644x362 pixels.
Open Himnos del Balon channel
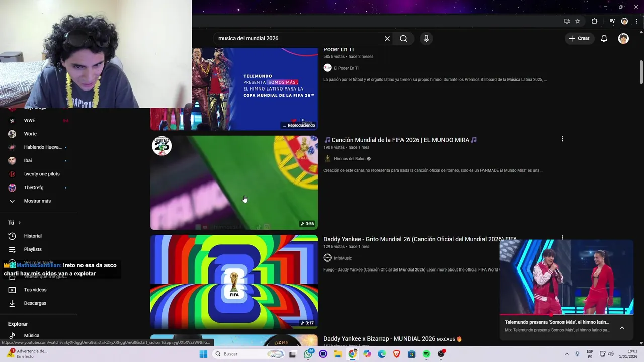pyautogui.click(x=350, y=159)
